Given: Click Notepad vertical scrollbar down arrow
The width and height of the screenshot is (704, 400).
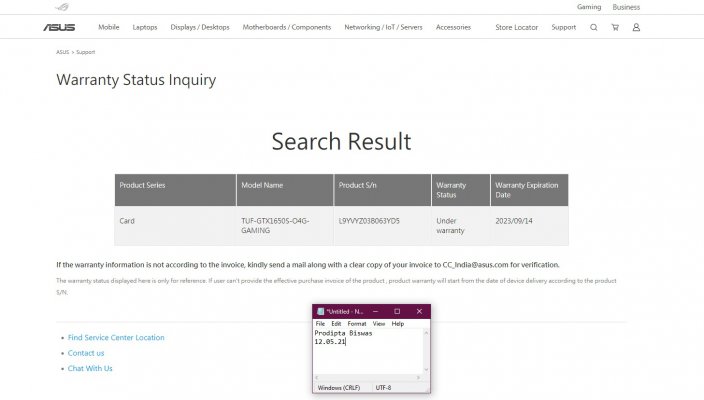Looking at the screenshot, I should pos(426,370).
